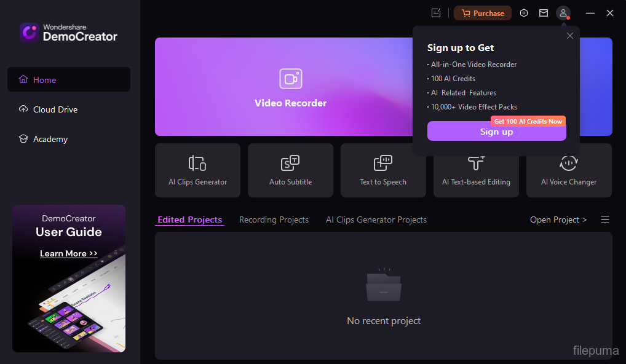The image size is (626, 364).
Task: Close the Sign up popup
Action: pos(569,36)
